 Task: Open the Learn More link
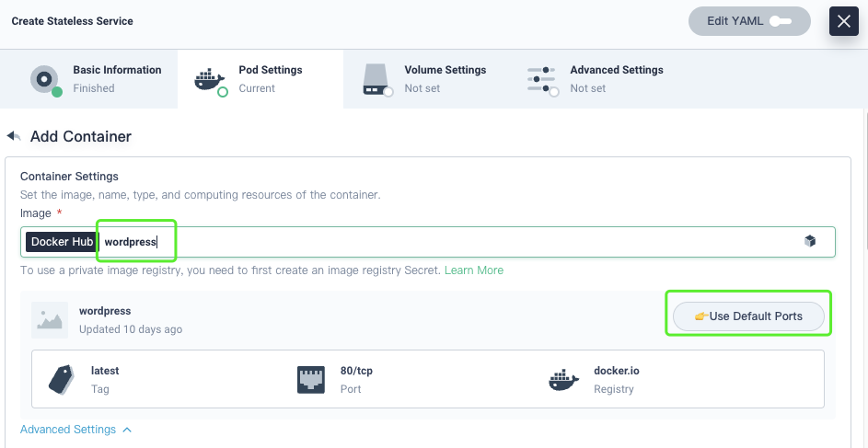476,270
